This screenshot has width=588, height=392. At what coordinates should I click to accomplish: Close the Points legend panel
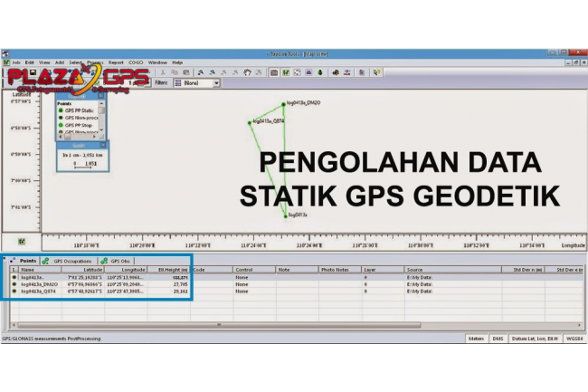pos(102,94)
